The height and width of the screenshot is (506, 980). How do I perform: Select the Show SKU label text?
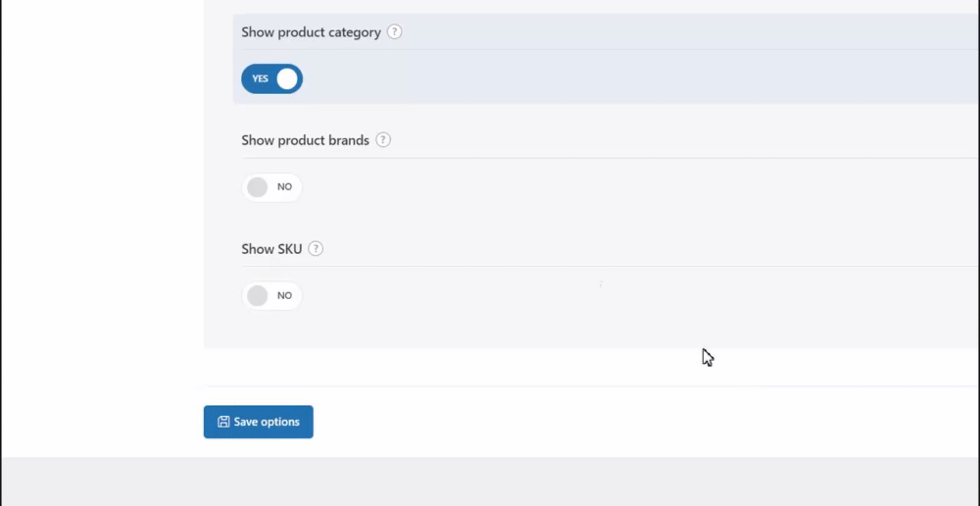tap(271, 249)
